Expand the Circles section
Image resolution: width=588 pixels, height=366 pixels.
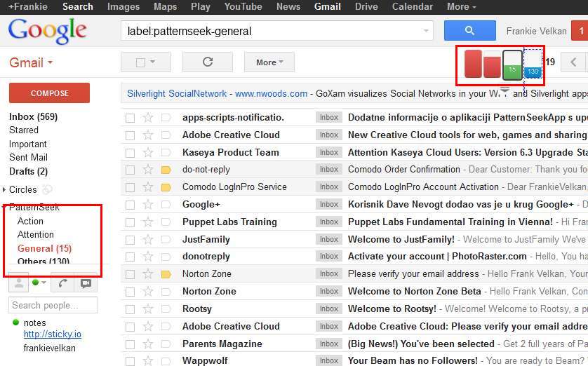tap(4, 189)
